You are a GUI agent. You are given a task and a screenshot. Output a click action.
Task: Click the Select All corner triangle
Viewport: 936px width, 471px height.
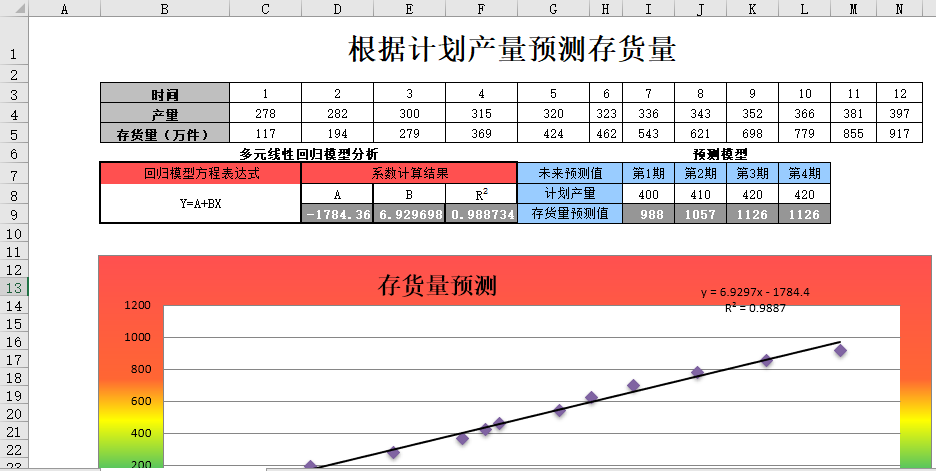tap(14, 9)
